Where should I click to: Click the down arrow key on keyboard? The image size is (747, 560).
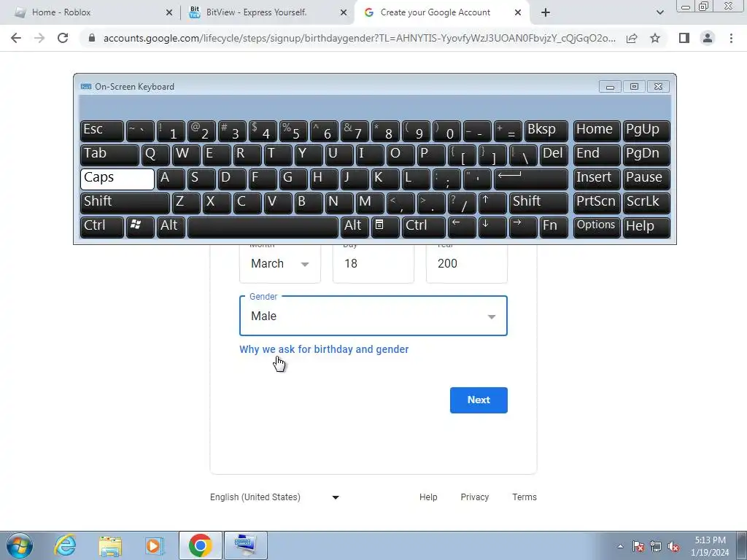pyautogui.click(x=492, y=227)
